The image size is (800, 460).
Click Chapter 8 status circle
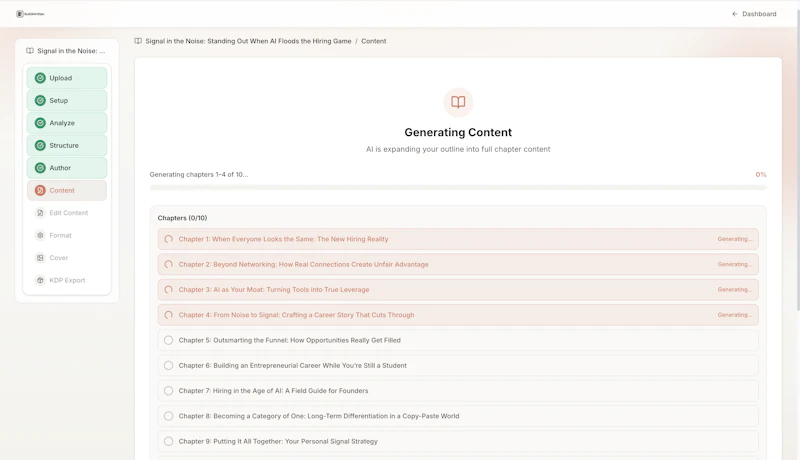[x=168, y=416]
